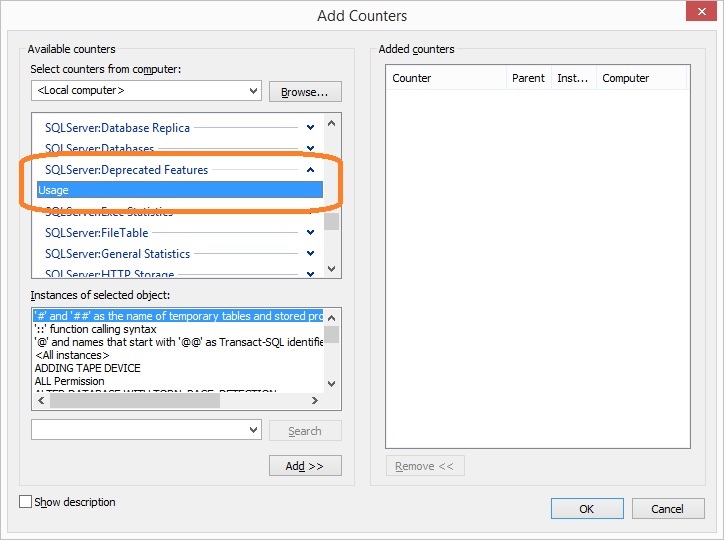Select SQLServer:FileTable label

97,233
